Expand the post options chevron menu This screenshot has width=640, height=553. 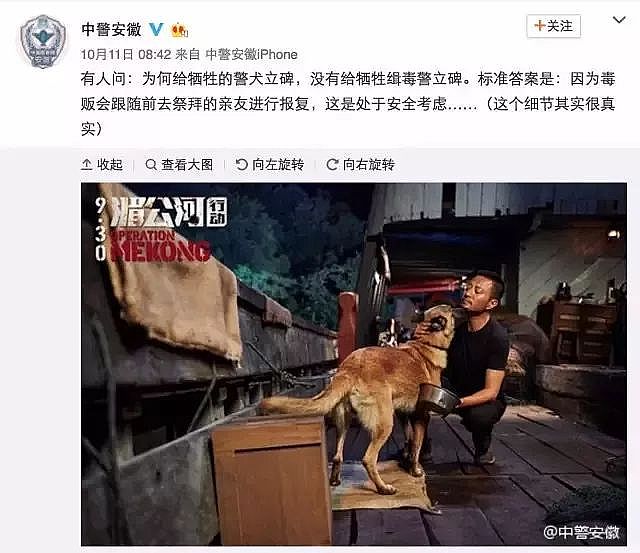coord(619,20)
